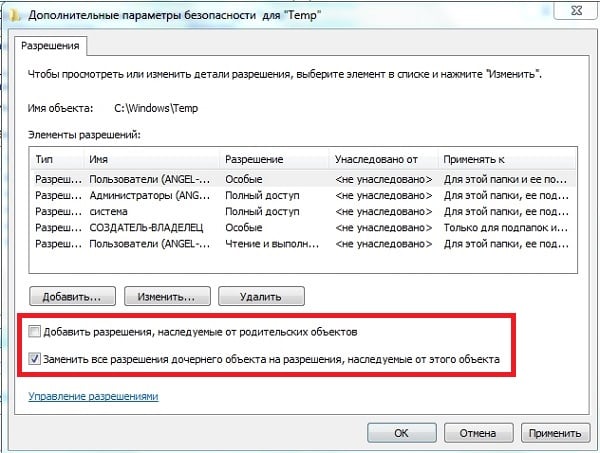
Task: Sort by the Имя column header
Action: pos(152,159)
